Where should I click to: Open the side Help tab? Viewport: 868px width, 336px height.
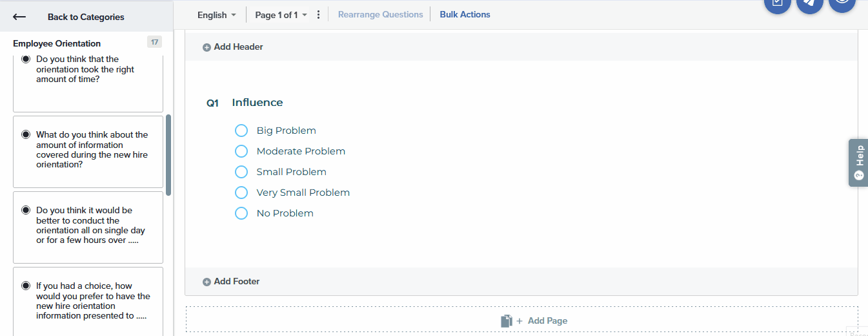pos(858,163)
